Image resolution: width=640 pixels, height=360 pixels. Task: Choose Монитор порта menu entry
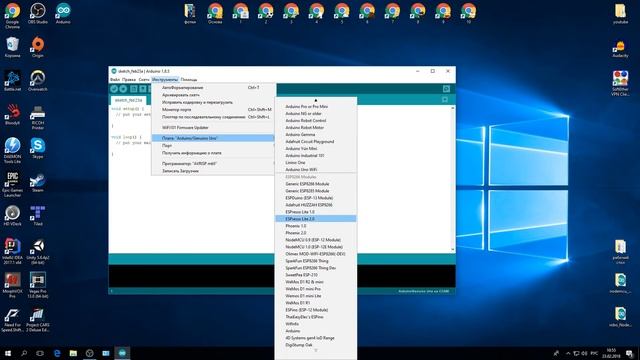coord(213,109)
